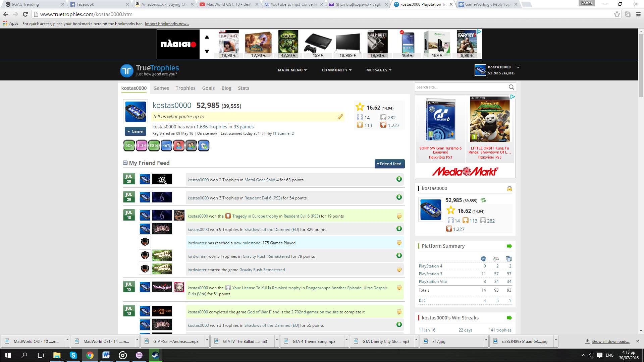Screen dimensions: 644x362
Task: Select the Blog profile tab
Action: (x=226, y=88)
